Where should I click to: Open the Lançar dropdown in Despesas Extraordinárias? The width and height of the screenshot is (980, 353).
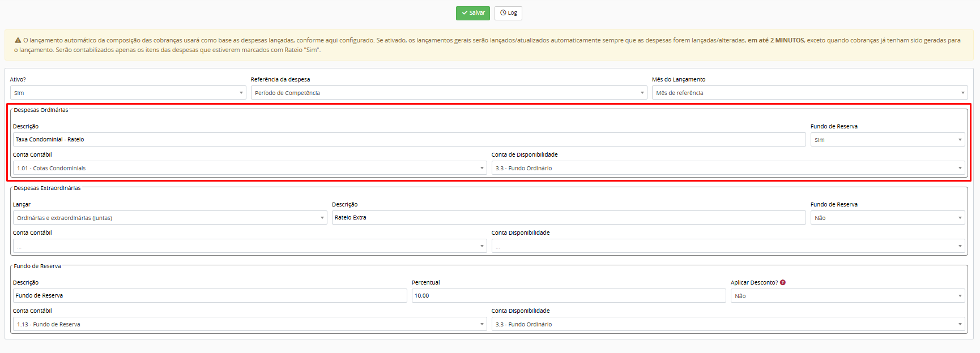[170, 218]
